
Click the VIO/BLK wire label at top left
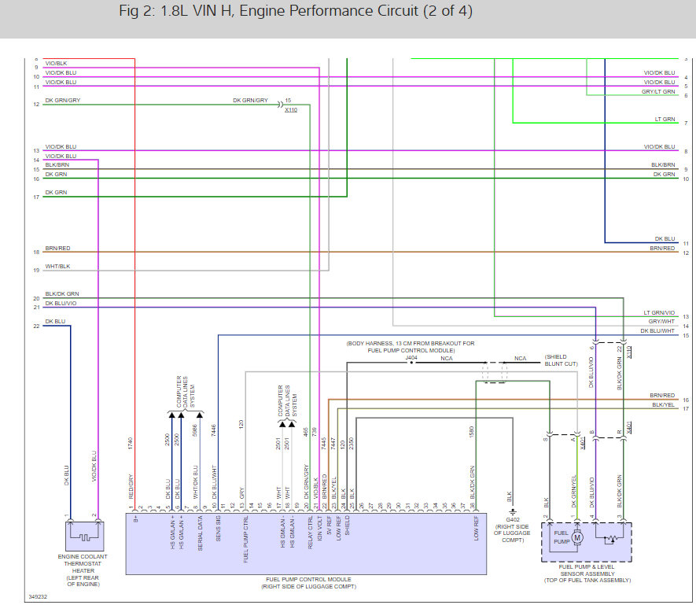[57, 64]
